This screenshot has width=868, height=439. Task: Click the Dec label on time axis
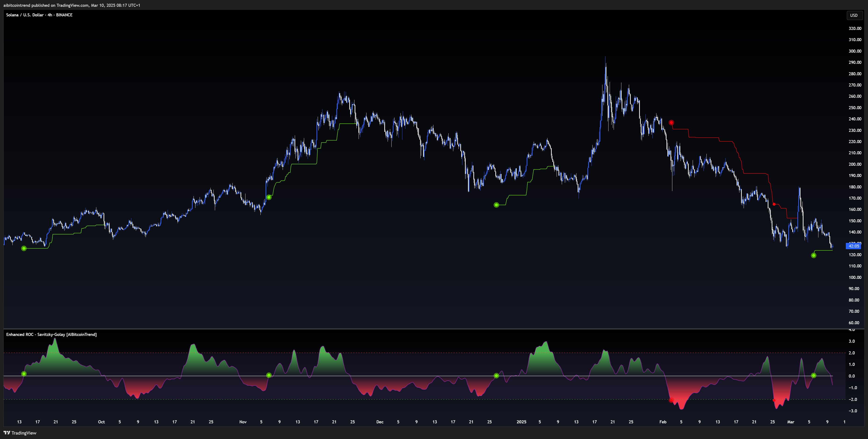[x=380, y=422]
